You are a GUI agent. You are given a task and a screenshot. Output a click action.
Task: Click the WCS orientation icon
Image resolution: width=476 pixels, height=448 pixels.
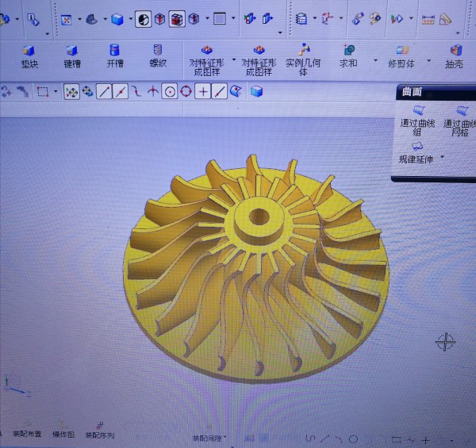pyautogui.click(x=327, y=18)
